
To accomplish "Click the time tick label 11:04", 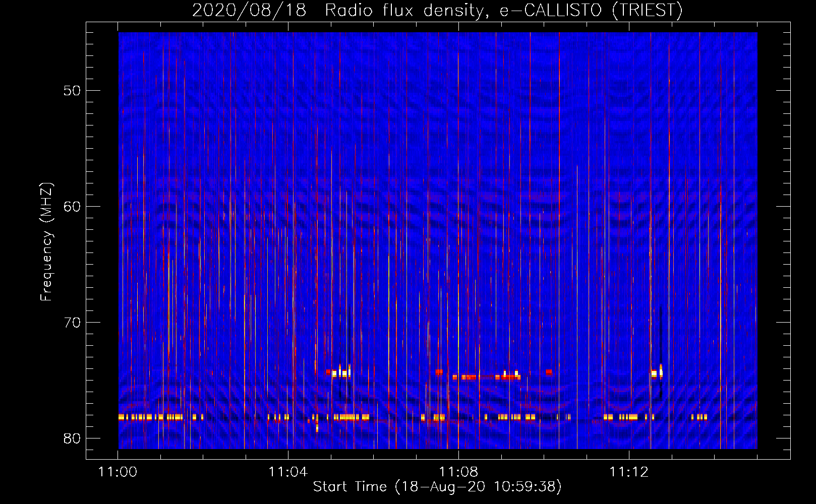I will (288, 472).
